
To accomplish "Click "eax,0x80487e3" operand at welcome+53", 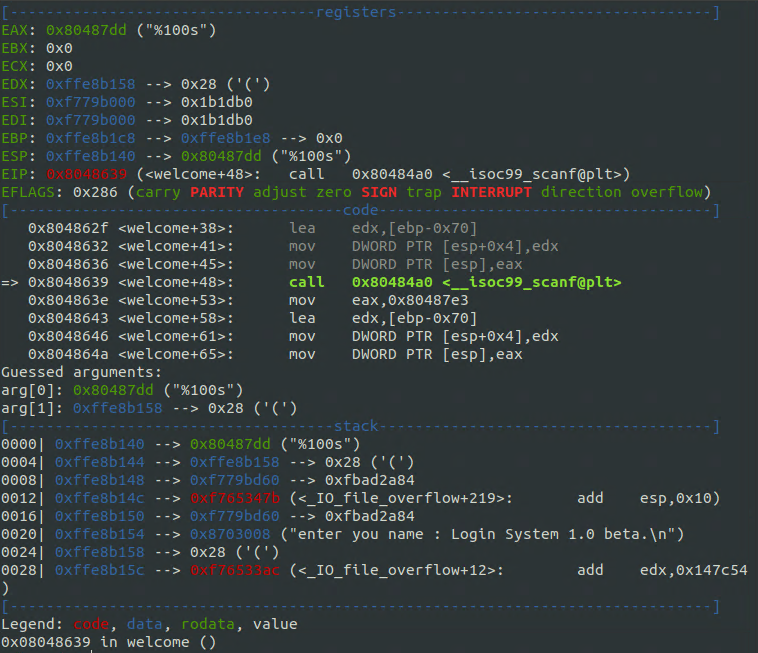I will (410, 300).
